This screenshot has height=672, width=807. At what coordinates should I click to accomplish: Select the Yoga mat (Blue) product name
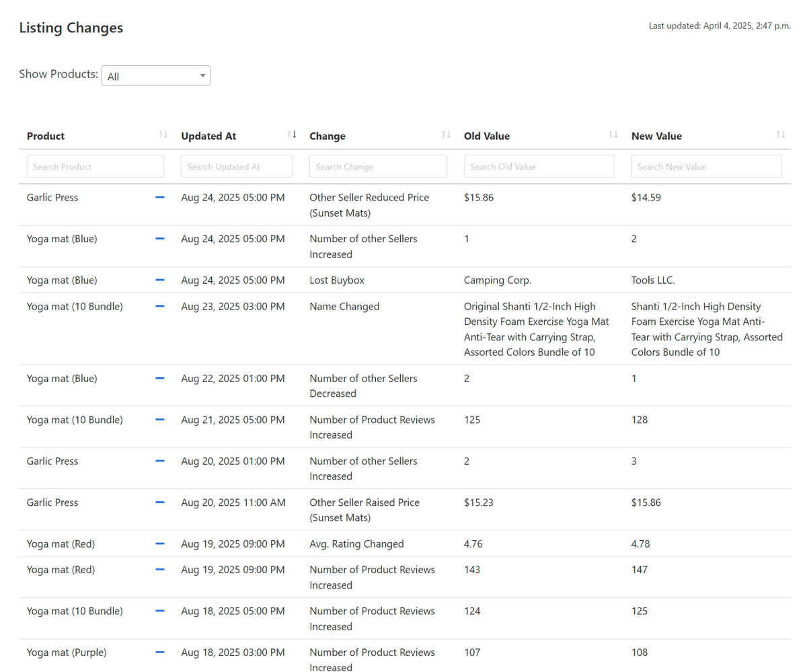point(61,238)
